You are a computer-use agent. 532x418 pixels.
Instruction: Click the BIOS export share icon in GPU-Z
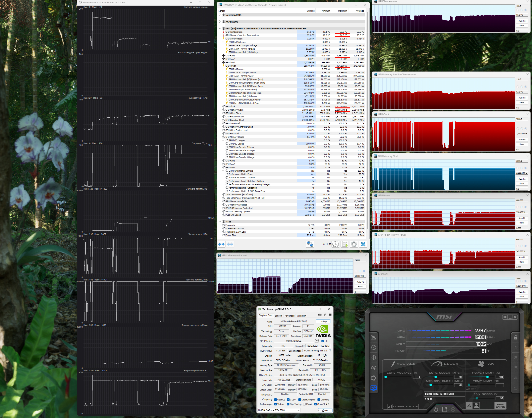click(x=317, y=341)
